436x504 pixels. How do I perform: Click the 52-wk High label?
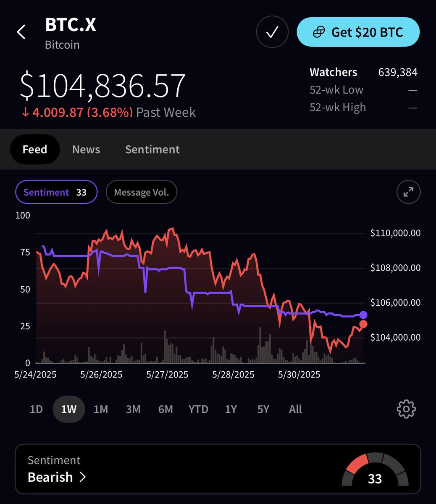coord(338,108)
